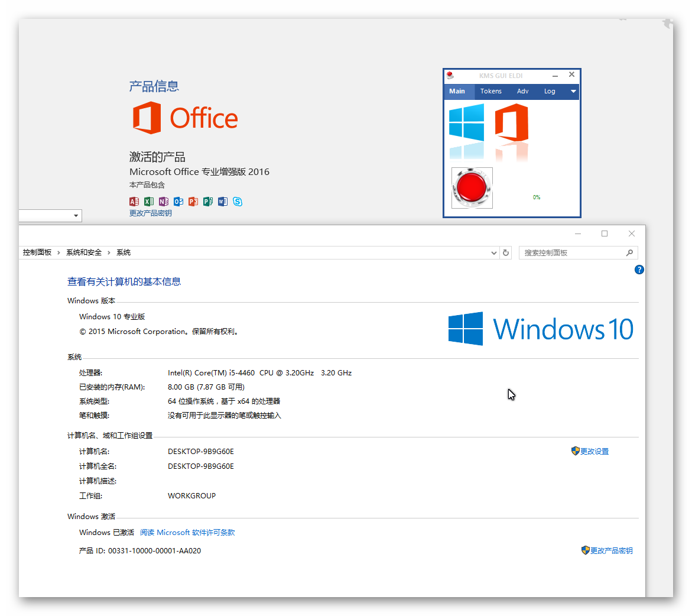Click the large Office logo under 产品信息
The width and height of the screenshot is (692, 616).
(186, 118)
